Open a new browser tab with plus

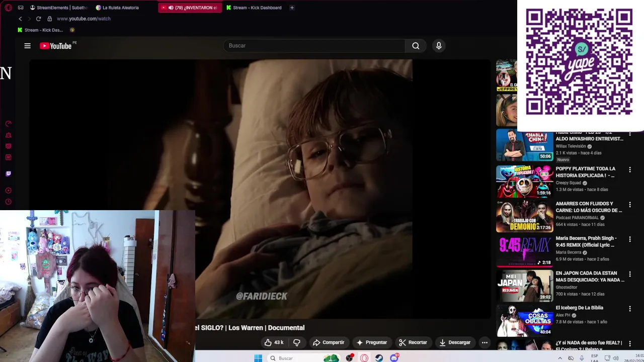(x=292, y=8)
